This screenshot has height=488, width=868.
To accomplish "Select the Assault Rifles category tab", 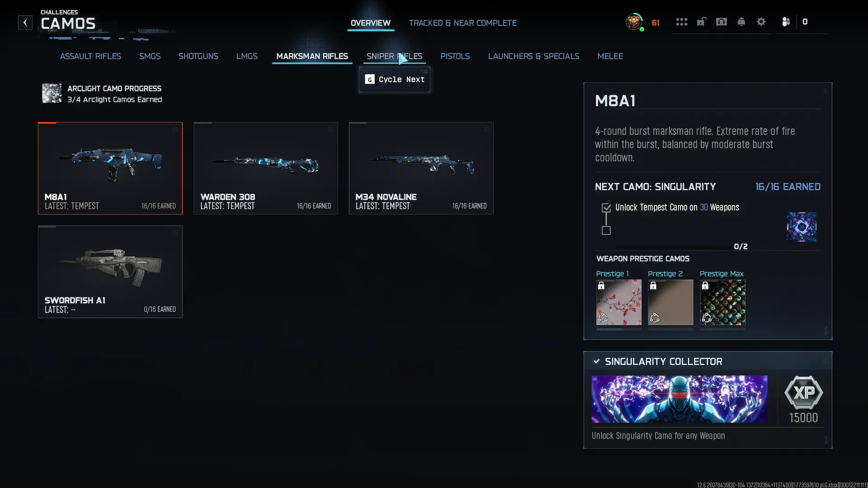I will [90, 56].
